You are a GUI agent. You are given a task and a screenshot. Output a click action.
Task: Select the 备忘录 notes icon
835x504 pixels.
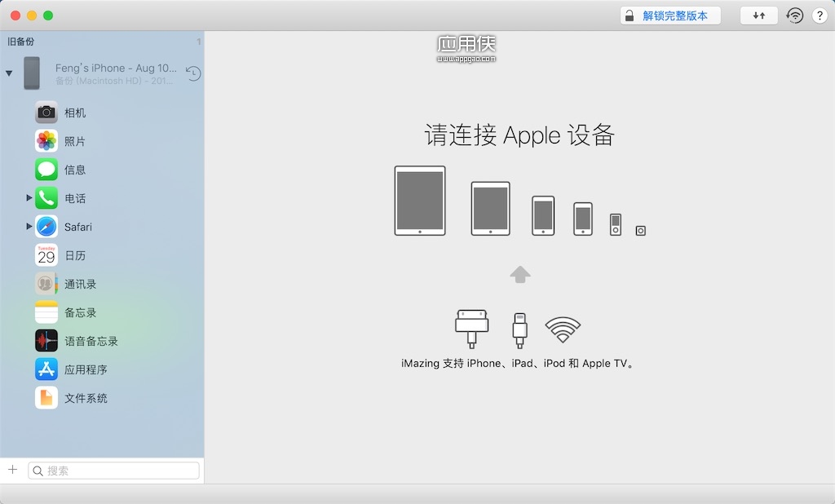point(46,312)
